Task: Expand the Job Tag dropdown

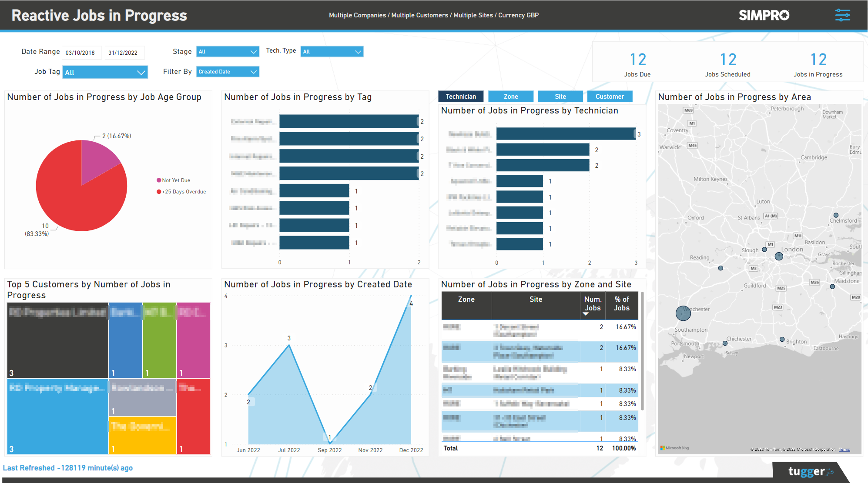Action: pos(104,72)
